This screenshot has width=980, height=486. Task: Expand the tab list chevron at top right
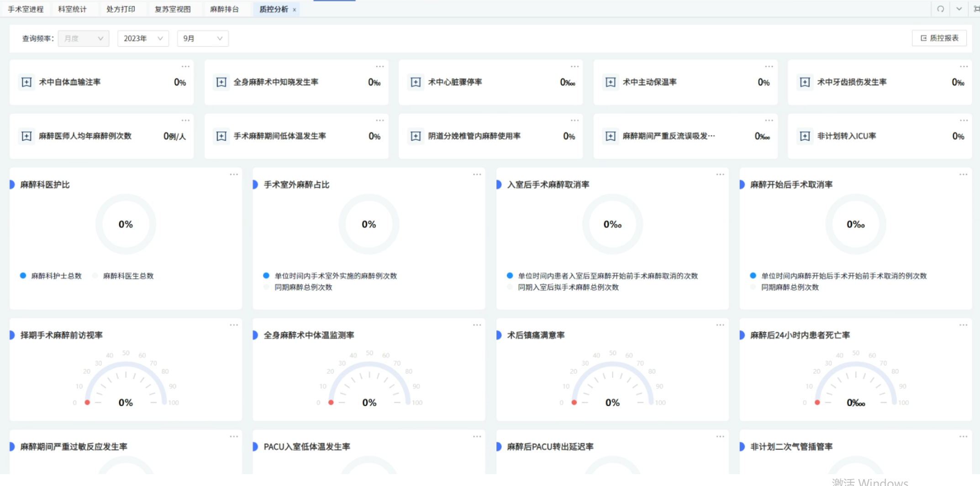pos(959,9)
